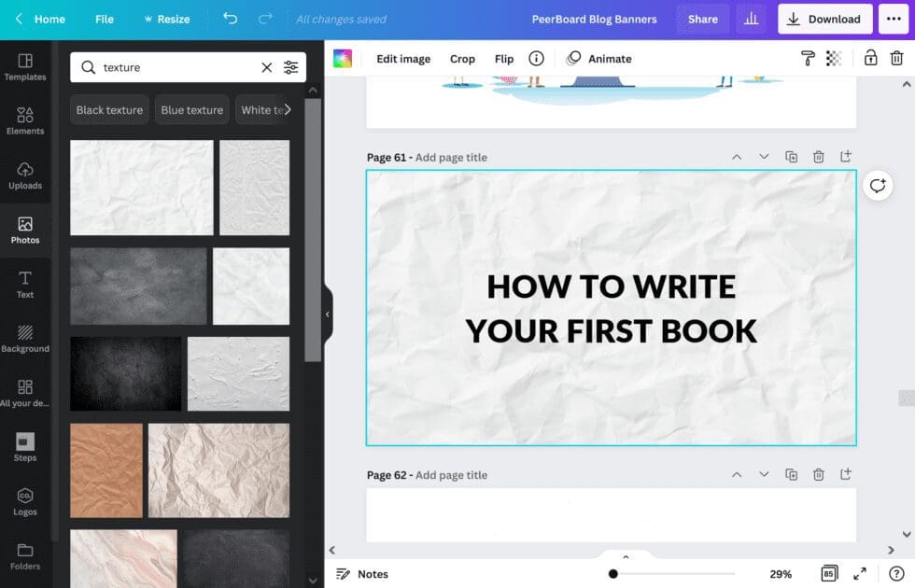Delete Page 61 using the trash icon
The height and width of the screenshot is (588, 915).
pos(819,157)
